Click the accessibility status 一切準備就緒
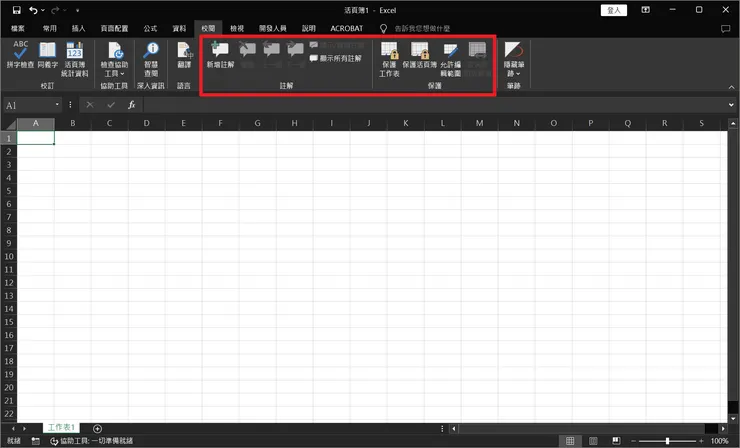Viewport: 740px width, 448px height. click(x=92, y=441)
